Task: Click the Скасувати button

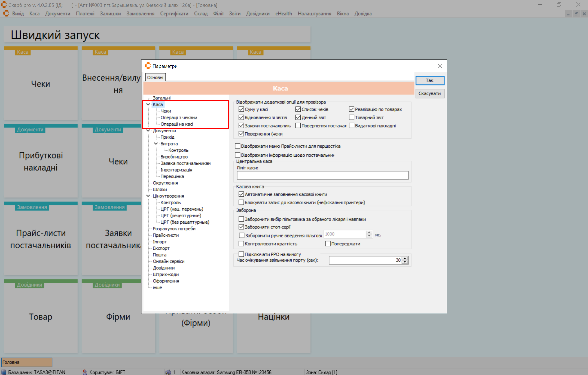Action: click(429, 93)
